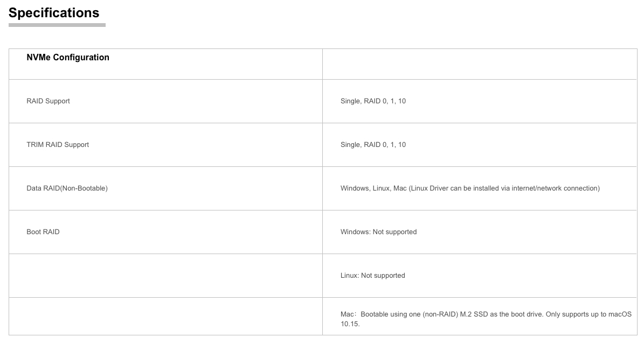Image resolution: width=644 pixels, height=344 pixels.
Task: Click the Boot RAID label
Action: (x=43, y=232)
